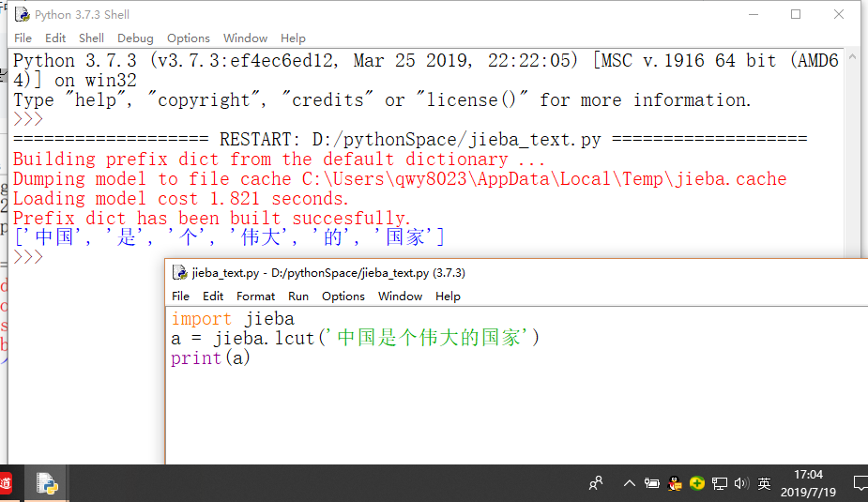Viewport: 868px width, 502px height.
Task: Click scrollbar up arrow in Shell
Action: 852,56
